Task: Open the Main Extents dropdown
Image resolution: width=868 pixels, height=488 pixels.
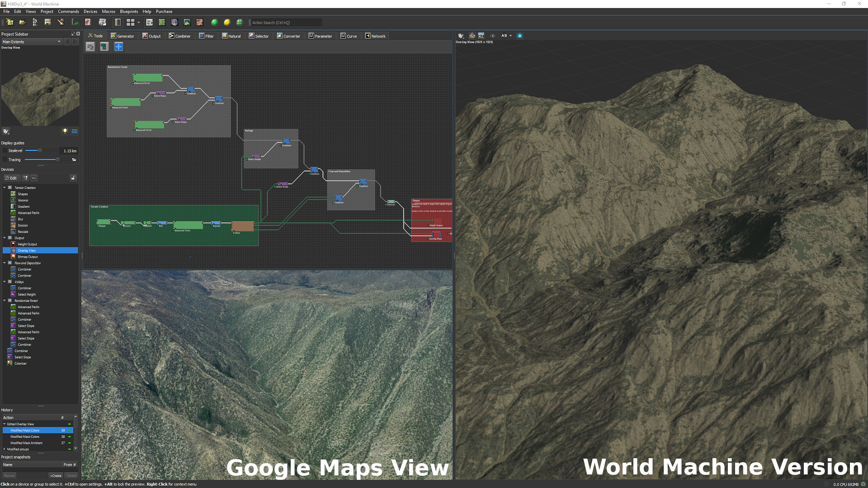Action: (31, 42)
